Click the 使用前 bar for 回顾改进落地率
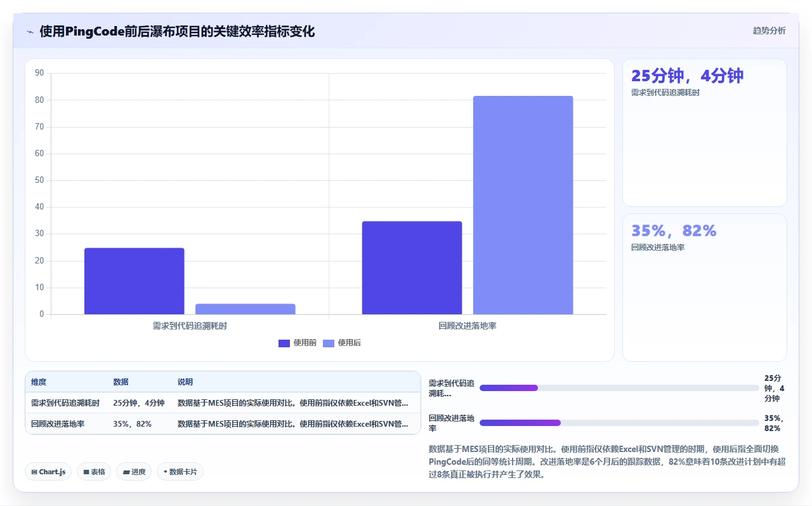812x506 pixels. tap(412, 268)
